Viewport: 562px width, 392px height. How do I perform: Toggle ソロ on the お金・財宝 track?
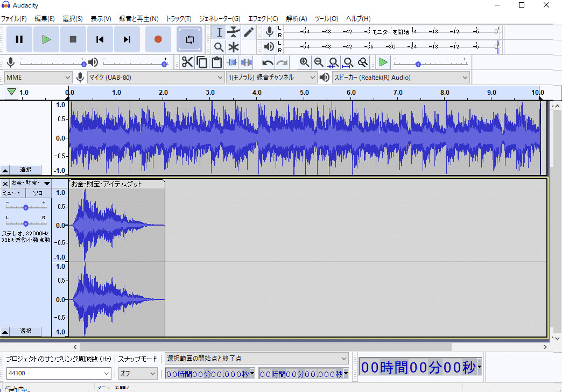click(x=38, y=193)
